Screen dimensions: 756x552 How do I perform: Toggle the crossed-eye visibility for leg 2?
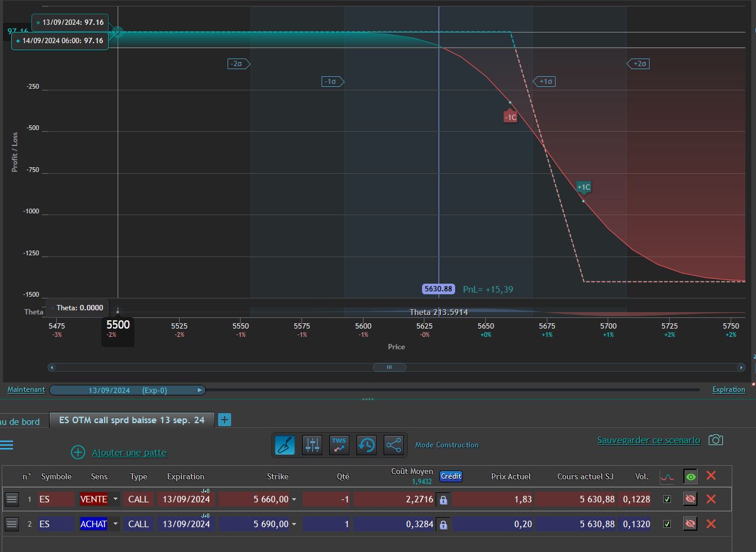click(690, 524)
